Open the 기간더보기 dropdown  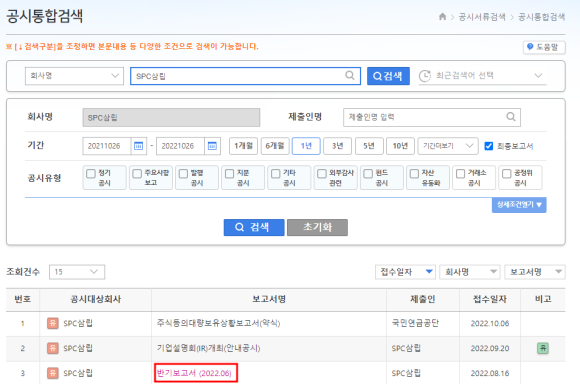pyautogui.click(x=448, y=146)
